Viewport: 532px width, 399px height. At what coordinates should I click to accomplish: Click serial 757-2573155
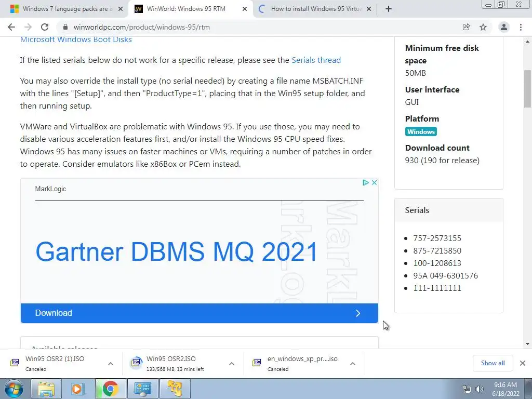[x=437, y=238]
